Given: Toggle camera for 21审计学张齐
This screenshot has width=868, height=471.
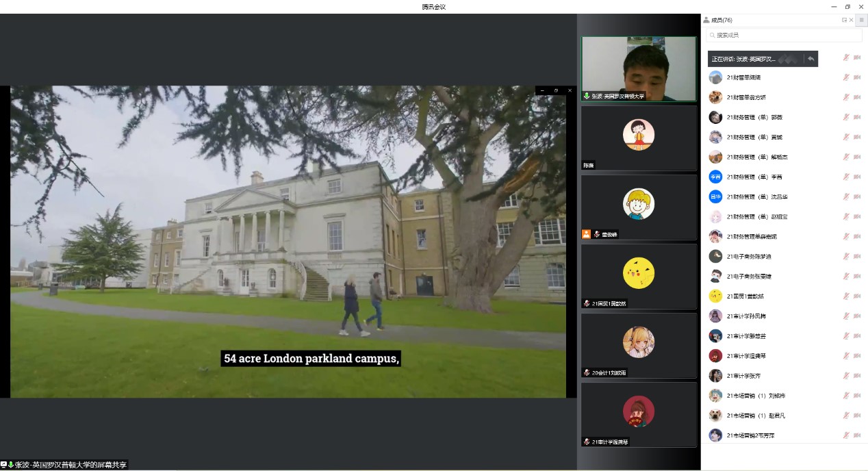Looking at the screenshot, I should point(857,375).
